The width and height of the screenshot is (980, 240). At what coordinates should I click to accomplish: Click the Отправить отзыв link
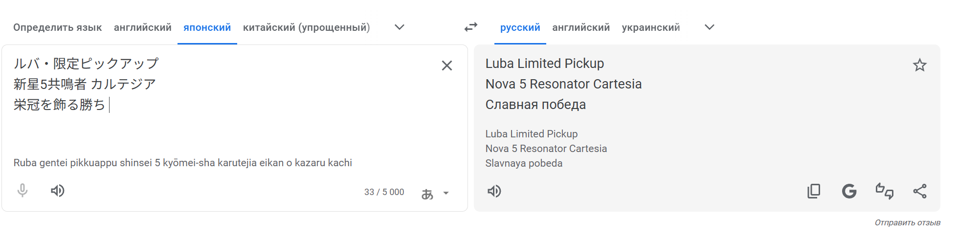point(908,223)
